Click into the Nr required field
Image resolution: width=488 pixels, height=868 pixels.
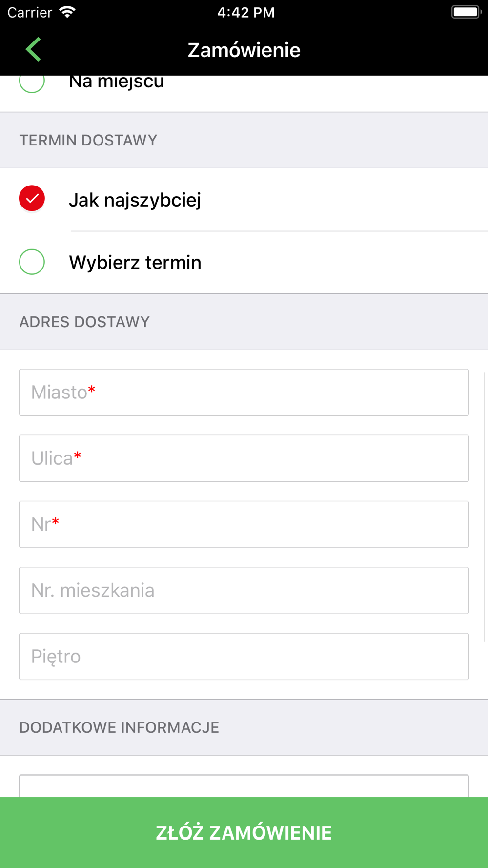[x=244, y=524]
